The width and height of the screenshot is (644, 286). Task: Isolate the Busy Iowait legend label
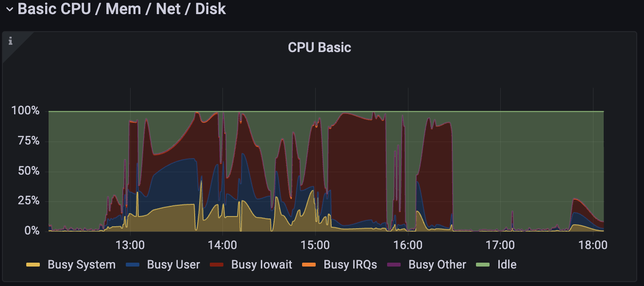[261, 265]
